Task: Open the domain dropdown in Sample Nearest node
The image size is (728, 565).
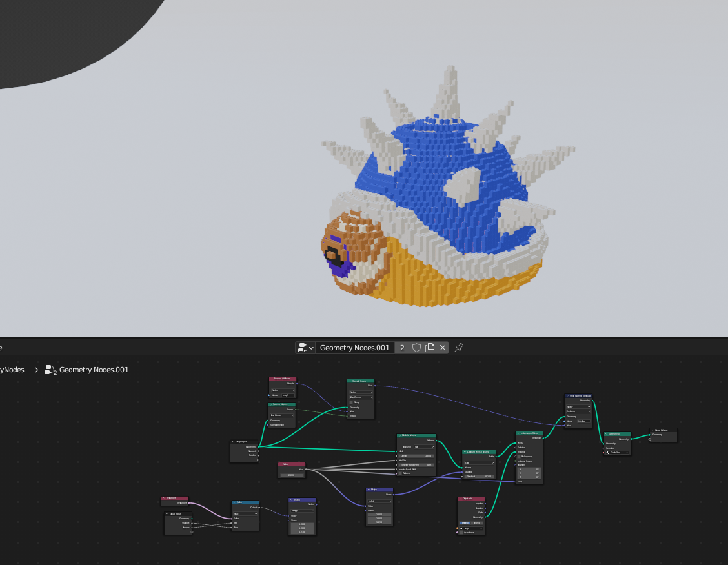Action: tap(282, 415)
